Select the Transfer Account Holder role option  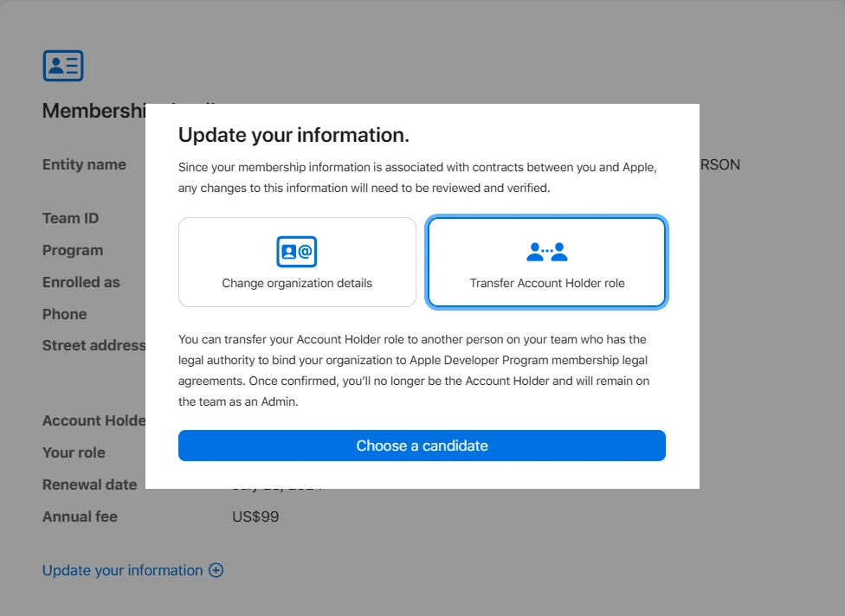tap(546, 262)
